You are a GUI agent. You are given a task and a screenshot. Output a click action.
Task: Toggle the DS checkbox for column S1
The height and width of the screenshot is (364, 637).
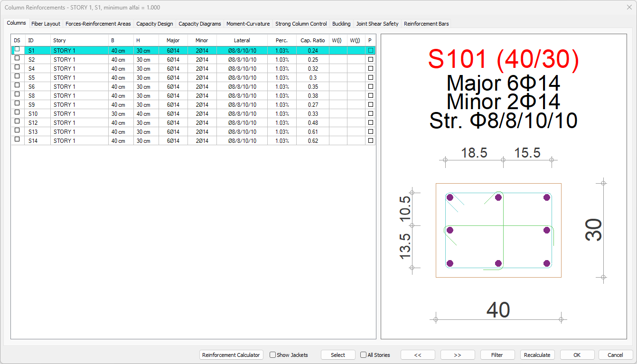pos(17,49)
